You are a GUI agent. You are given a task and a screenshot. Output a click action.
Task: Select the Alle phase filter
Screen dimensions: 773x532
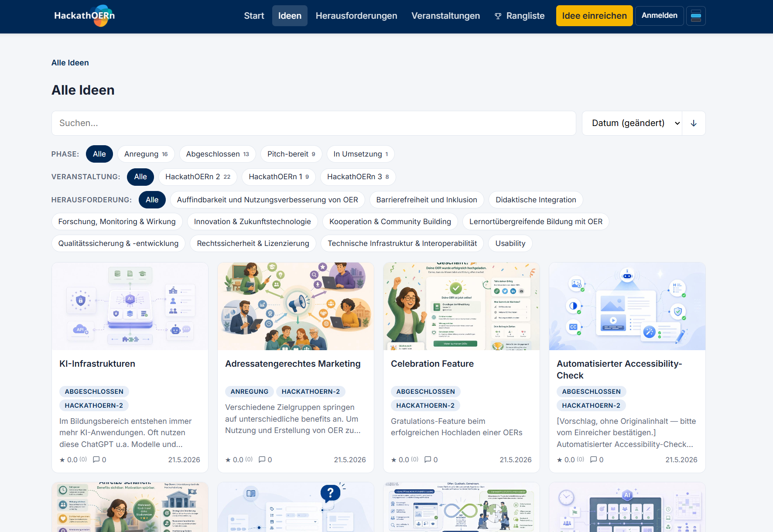tap(99, 154)
